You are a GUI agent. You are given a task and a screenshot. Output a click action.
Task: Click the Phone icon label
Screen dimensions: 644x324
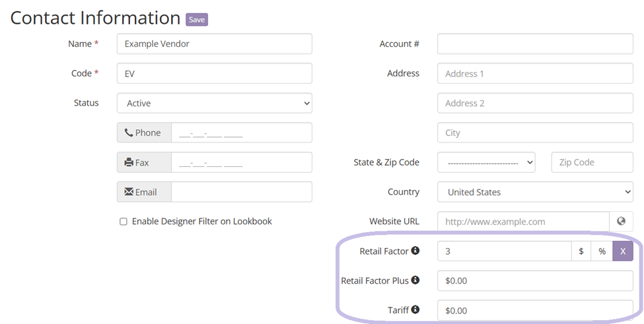pyautogui.click(x=144, y=133)
